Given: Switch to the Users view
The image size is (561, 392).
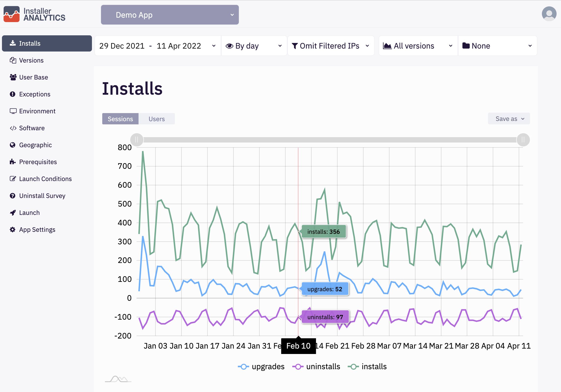Looking at the screenshot, I should 156,119.
